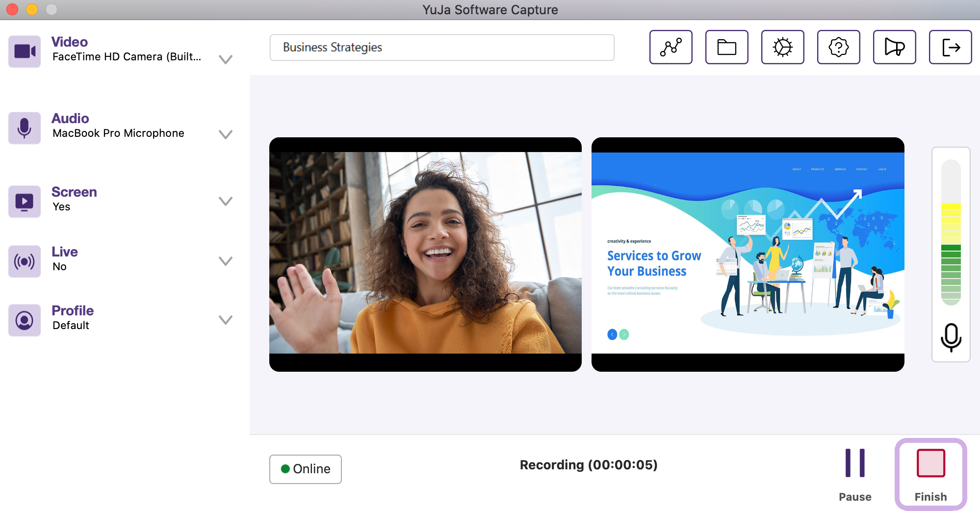Expand the Audio source dropdown chevron
980x511 pixels.
pyautogui.click(x=225, y=134)
